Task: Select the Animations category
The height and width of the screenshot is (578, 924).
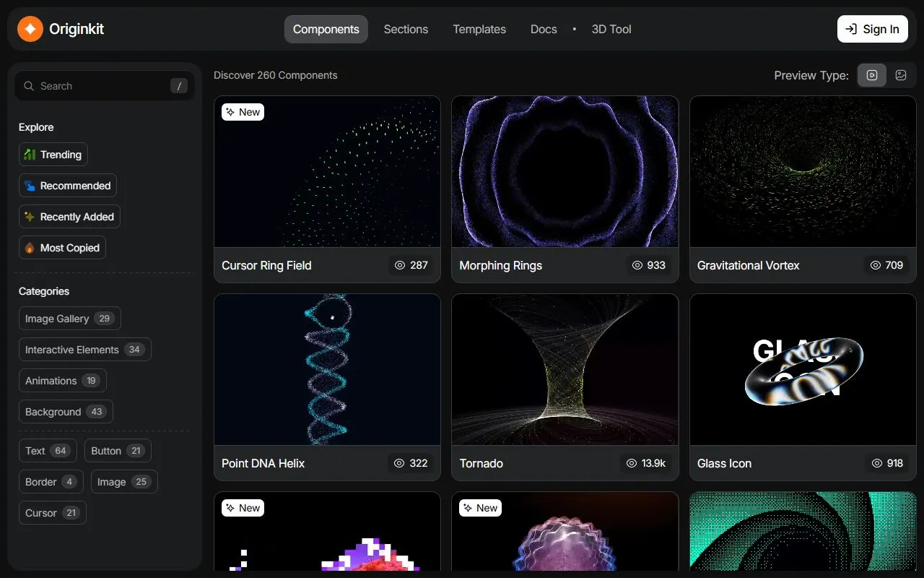Action: click(x=63, y=381)
